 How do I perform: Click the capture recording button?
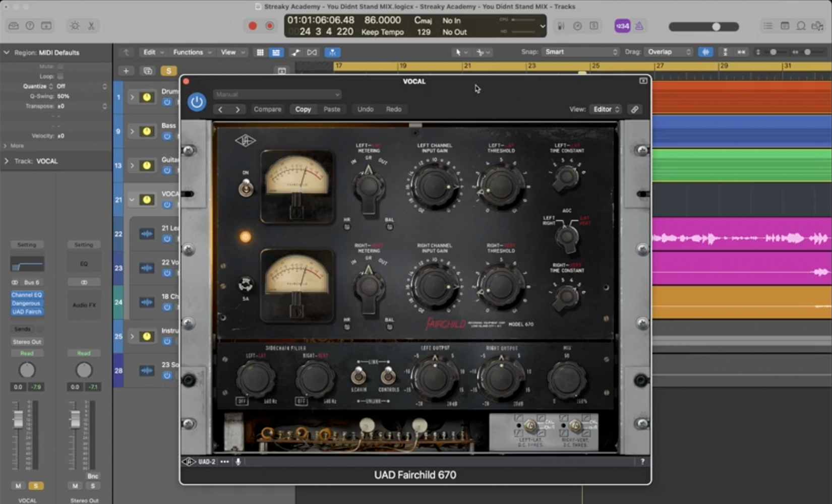(x=270, y=26)
